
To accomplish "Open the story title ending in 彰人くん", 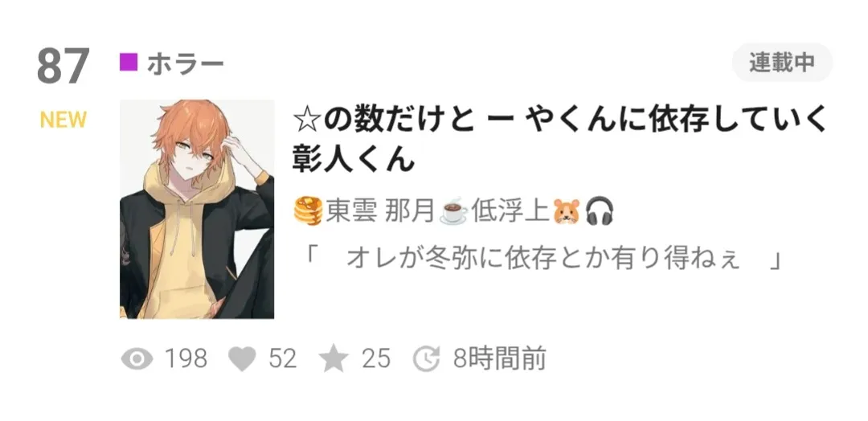I will 559,139.
